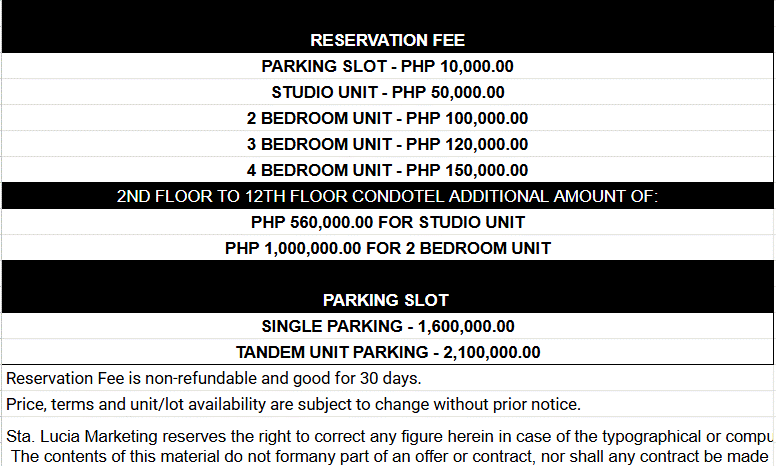The width and height of the screenshot is (776, 466).
Task: Click PHP 560,000.00 FOR STUDIO UNIT cell
Action: tap(387, 222)
